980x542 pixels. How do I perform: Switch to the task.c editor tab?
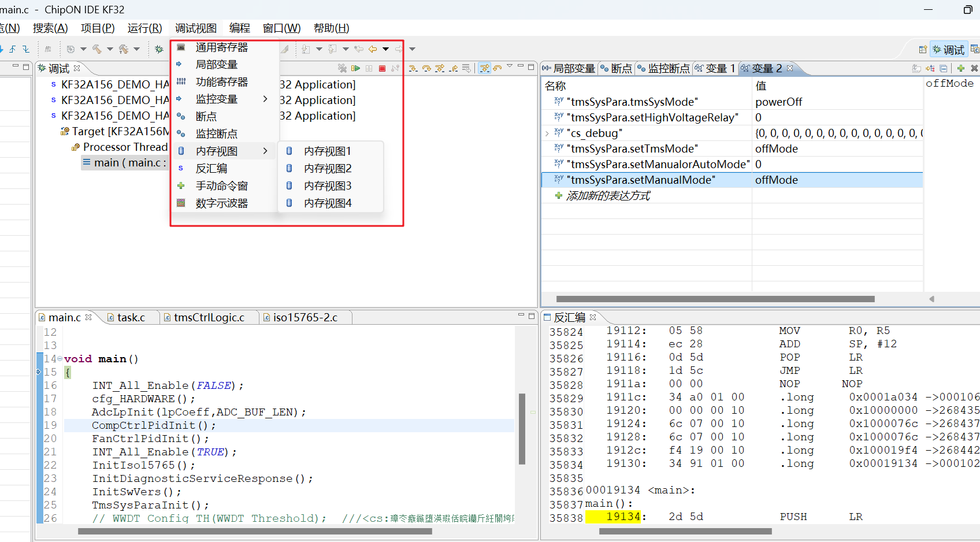[131, 317]
